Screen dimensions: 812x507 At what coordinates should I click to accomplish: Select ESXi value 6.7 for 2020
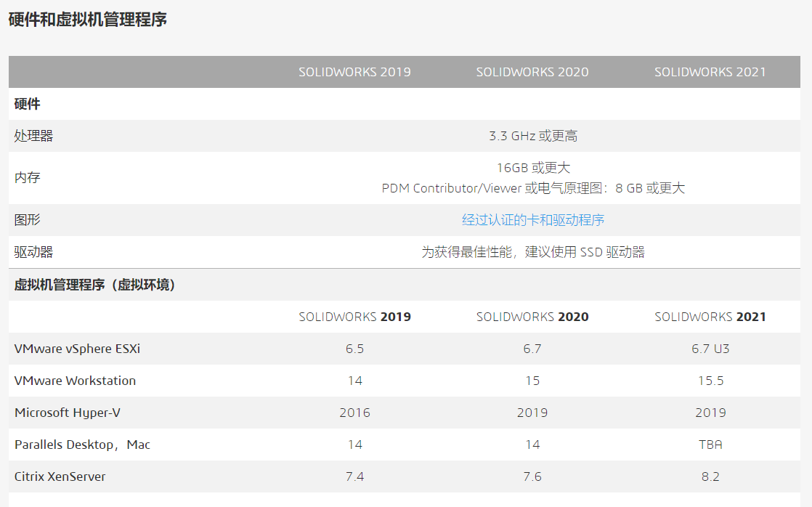point(532,349)
